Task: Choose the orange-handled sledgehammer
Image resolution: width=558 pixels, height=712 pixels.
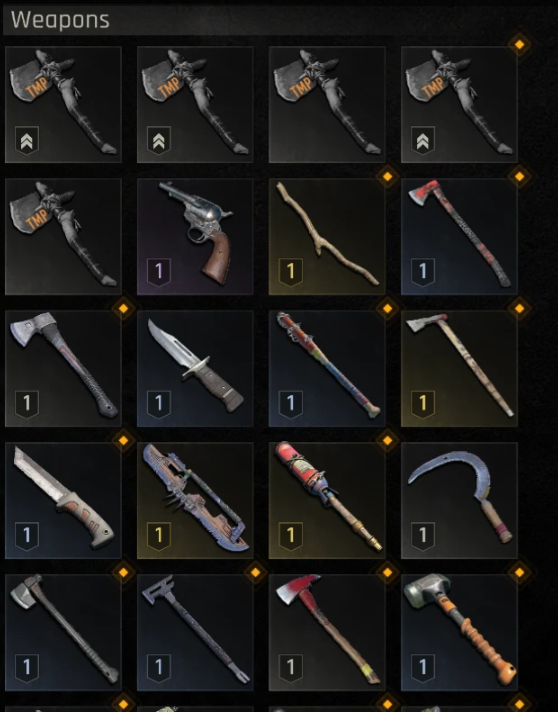Action: (459, 633)
